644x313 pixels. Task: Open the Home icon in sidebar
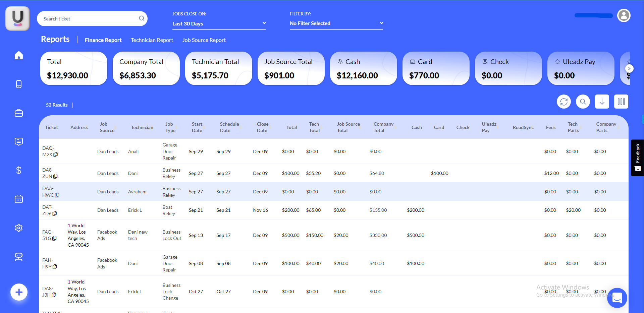[x=19, y=55]
